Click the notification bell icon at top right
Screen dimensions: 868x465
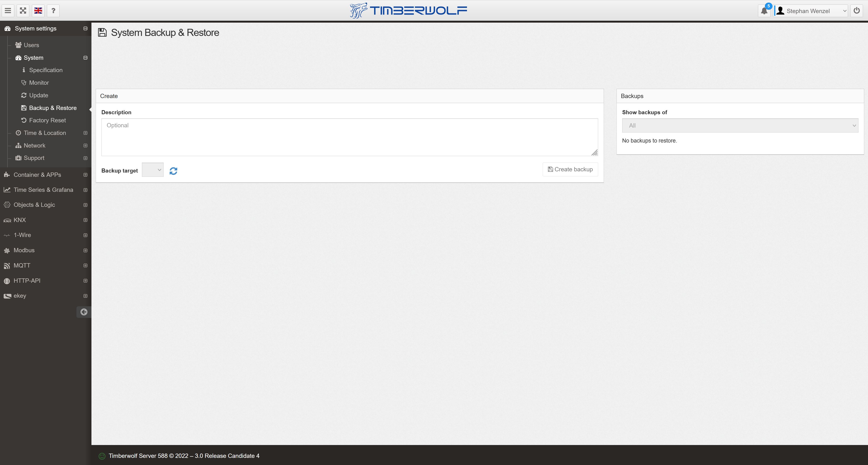click(764, 10)
